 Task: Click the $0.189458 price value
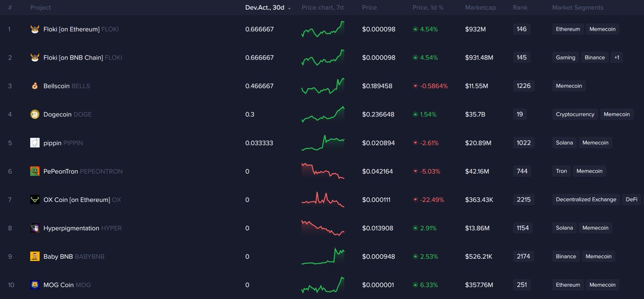[x=377, y=86]
